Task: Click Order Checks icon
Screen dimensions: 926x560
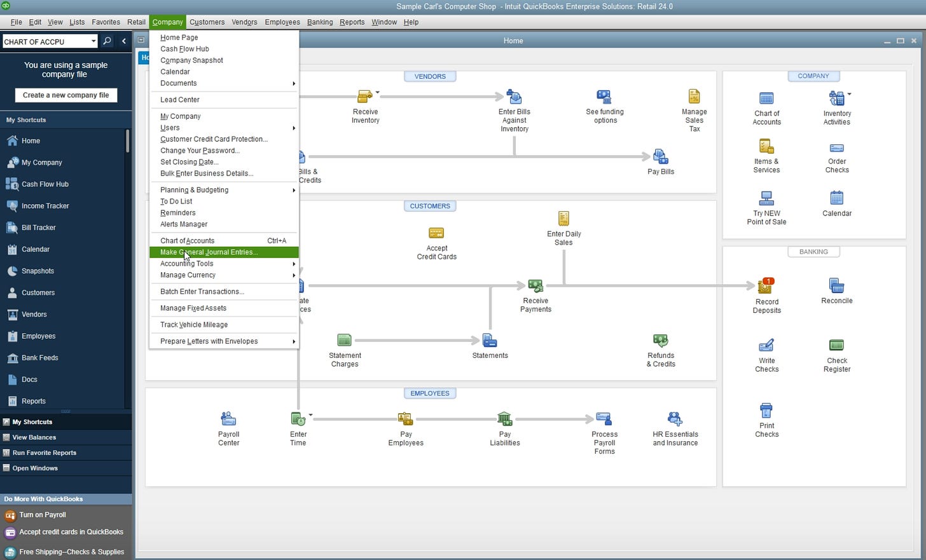Action: [x=837, y=148]
